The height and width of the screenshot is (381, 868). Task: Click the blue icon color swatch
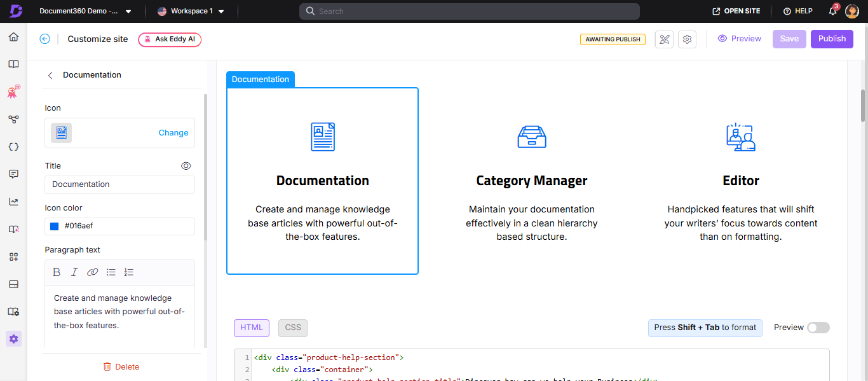coord(54,226)
